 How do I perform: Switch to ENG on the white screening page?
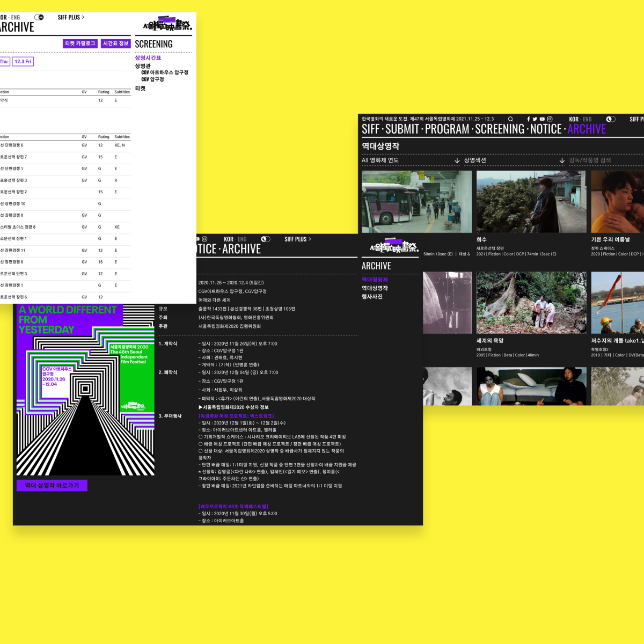(x=15, y=17)
